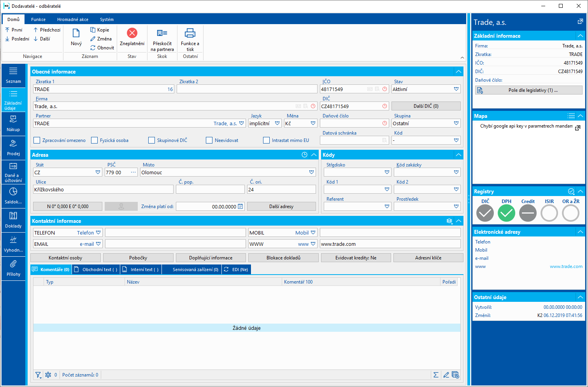Enable the Fyzická osoba checkbox

[95, 140]
